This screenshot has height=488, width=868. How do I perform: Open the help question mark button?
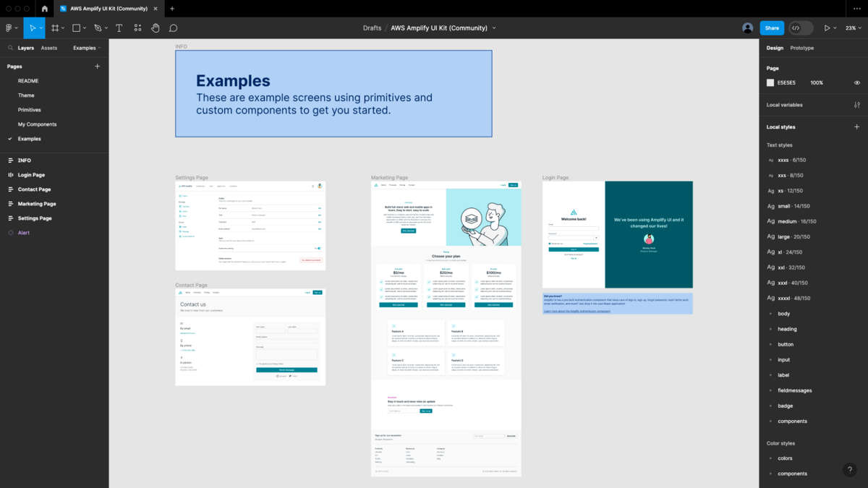click(x=850, y=470)
